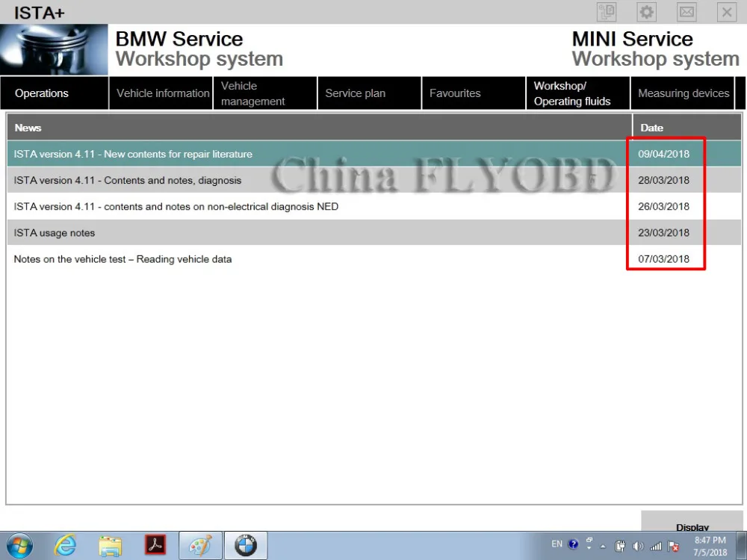The height and width of the screenshot is (560, 747).
Task: Select news 'New contents for repair literature'
Action: click(374, 154)
